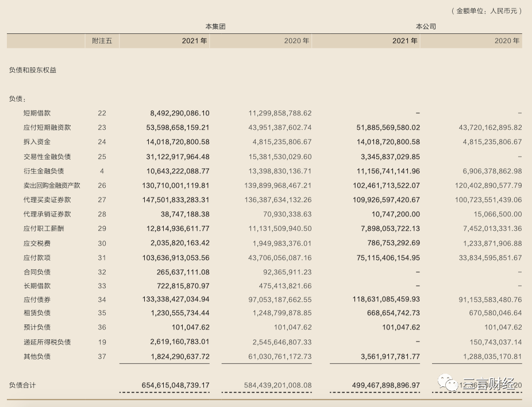Select the 应交税费 row label
The height and width of the screenshot is (407, 532).
37,243
